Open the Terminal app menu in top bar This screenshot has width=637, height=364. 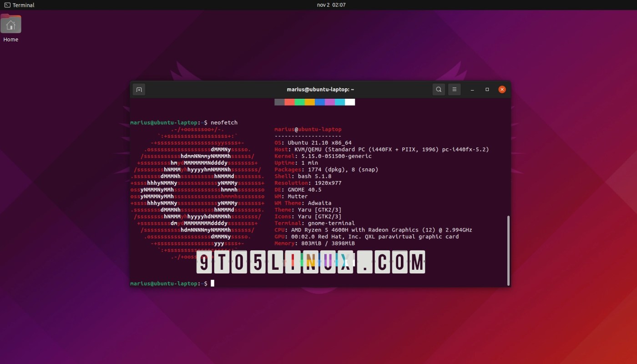click(19, 5)
